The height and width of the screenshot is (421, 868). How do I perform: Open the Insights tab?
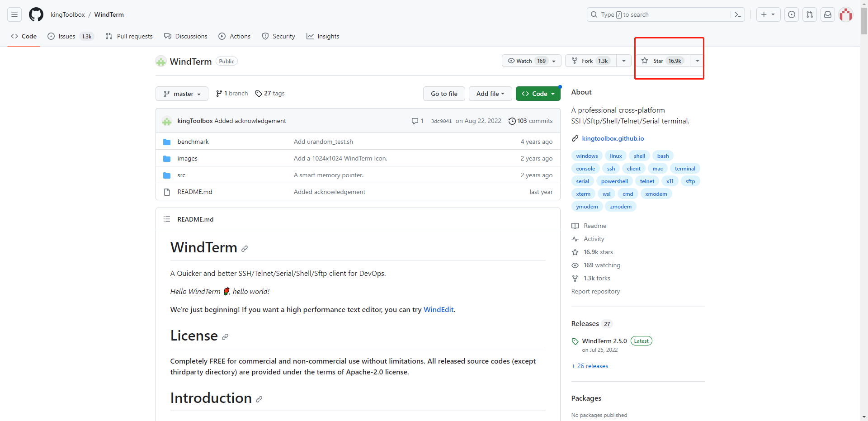[323, 36]
